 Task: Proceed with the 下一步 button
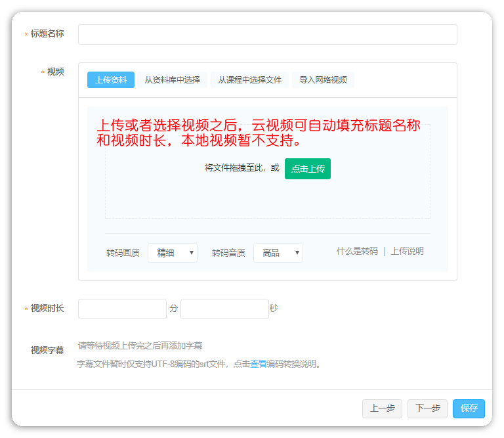pyautogui.click(x=427, y=408)
